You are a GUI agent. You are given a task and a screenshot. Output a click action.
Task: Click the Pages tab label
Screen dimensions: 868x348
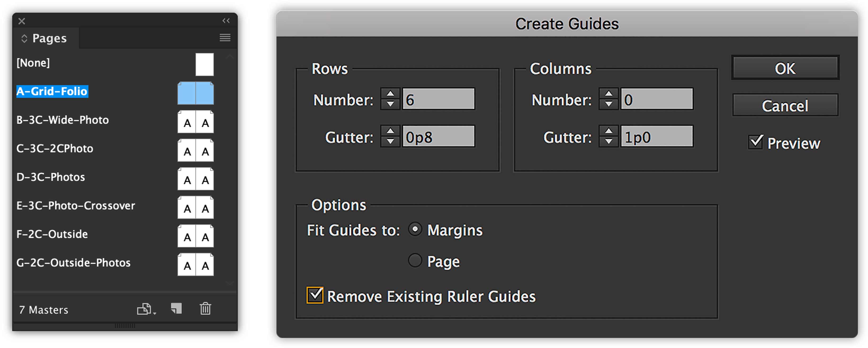point(50,38)
